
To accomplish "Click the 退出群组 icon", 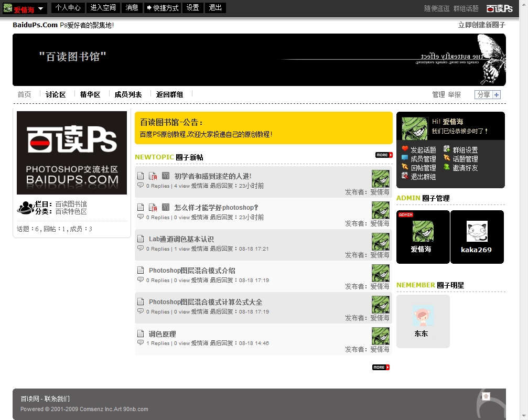I will (405, 175).
